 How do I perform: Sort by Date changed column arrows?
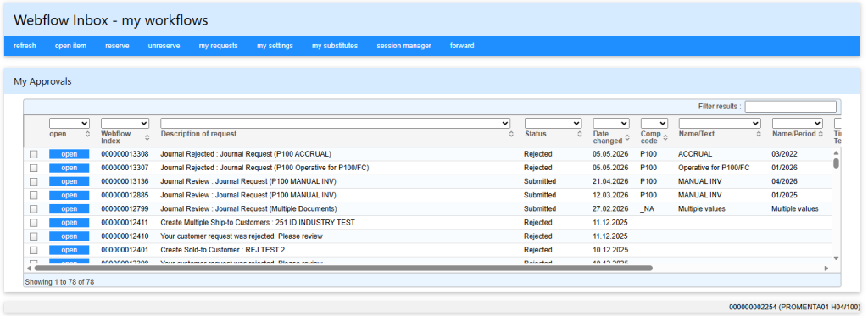coord(627,137)
